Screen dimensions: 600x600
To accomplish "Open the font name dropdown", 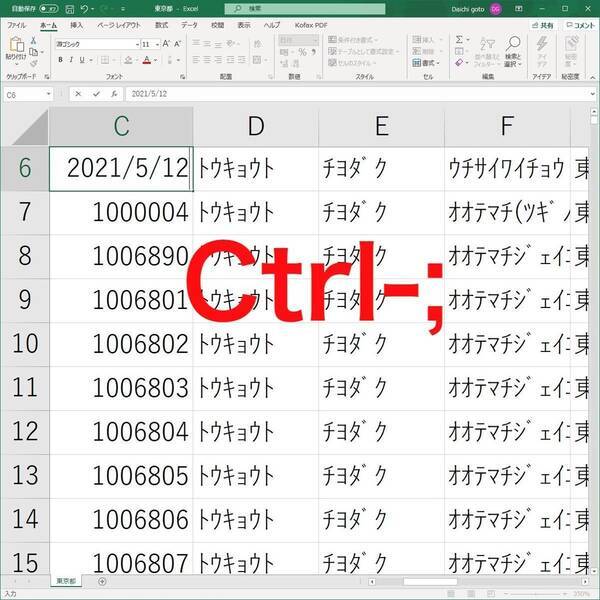I will click(137, 45).
